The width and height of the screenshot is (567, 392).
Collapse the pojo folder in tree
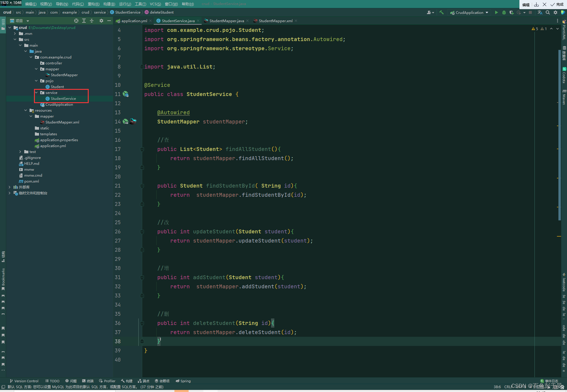click(x=36, y=81)
